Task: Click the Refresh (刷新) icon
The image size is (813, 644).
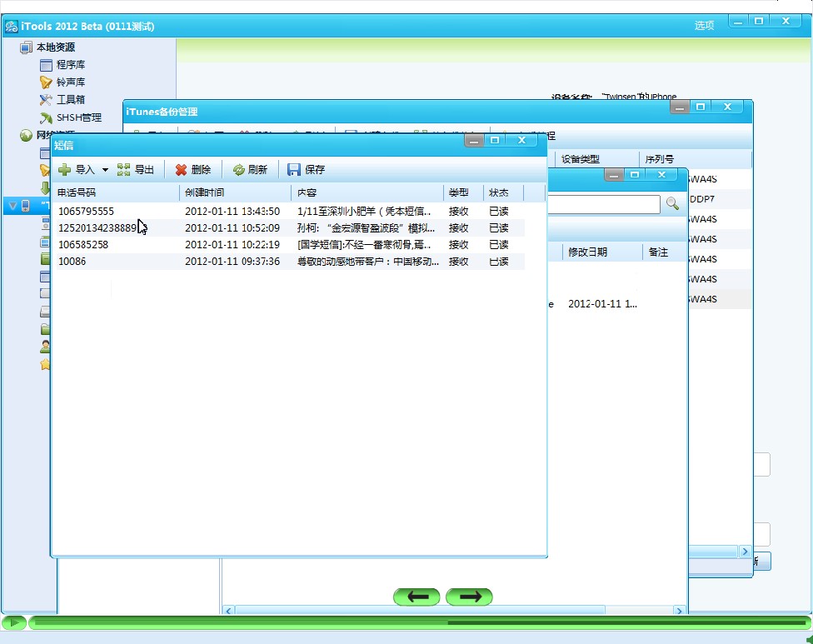Action: tap(238, 170)
